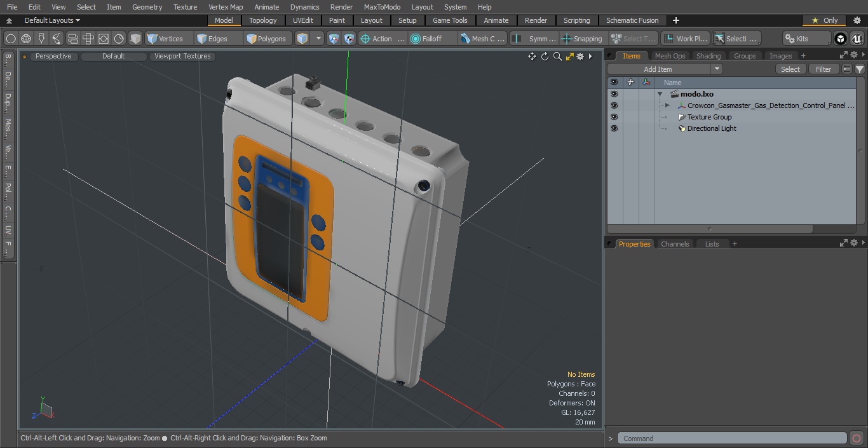Click Add Item button

(658, 69)
